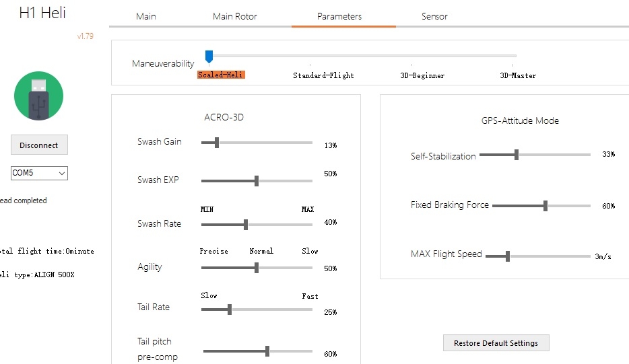Click the Swash Gain slider thumb
The height and width of the screenshot is (364, 629).
pos(217,143)
